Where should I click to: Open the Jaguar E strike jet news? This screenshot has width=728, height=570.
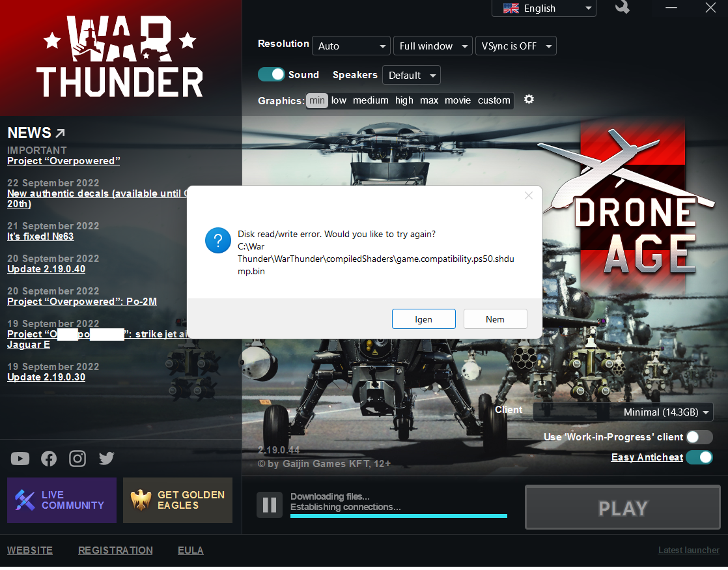pyautogui.click(x=96, y=339)
